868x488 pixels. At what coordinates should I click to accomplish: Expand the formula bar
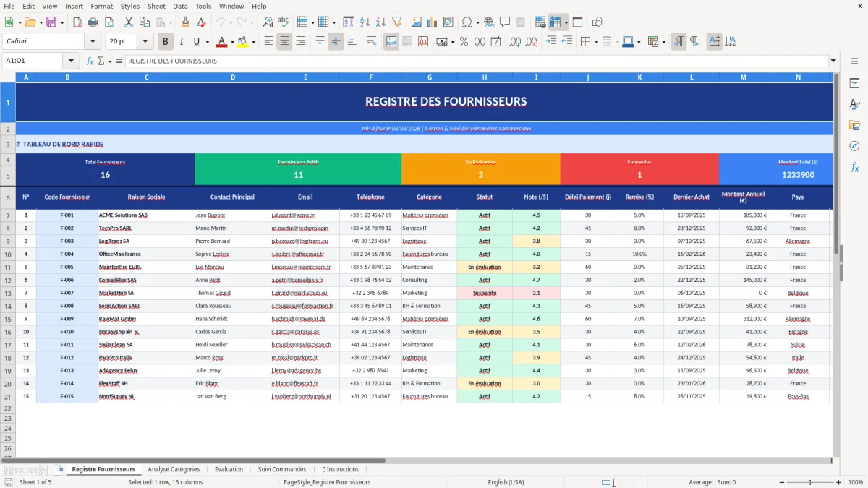(x=833, y=61)
